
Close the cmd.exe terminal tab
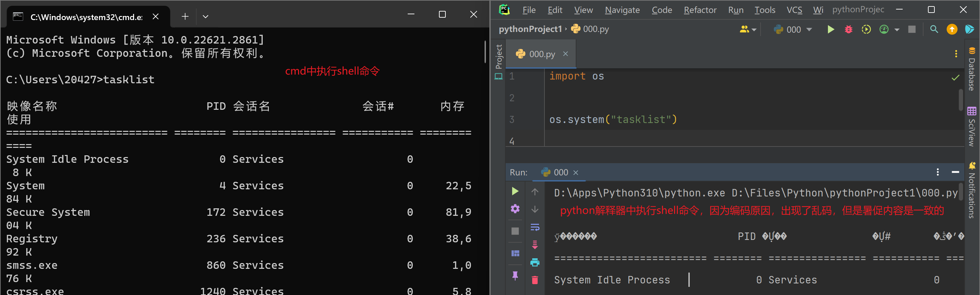[156, 16]
